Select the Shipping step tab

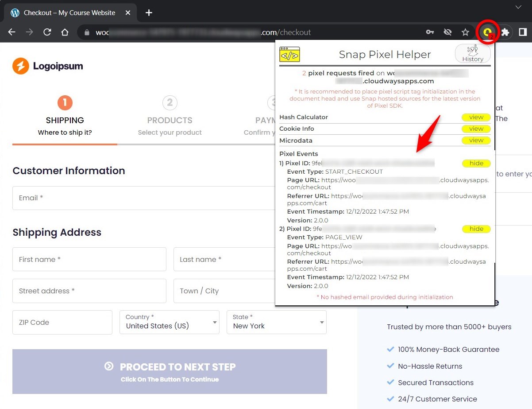[x=65, y=117]
